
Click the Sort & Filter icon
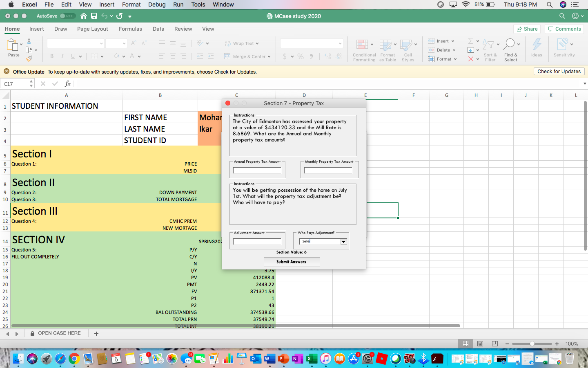(490, 49)
